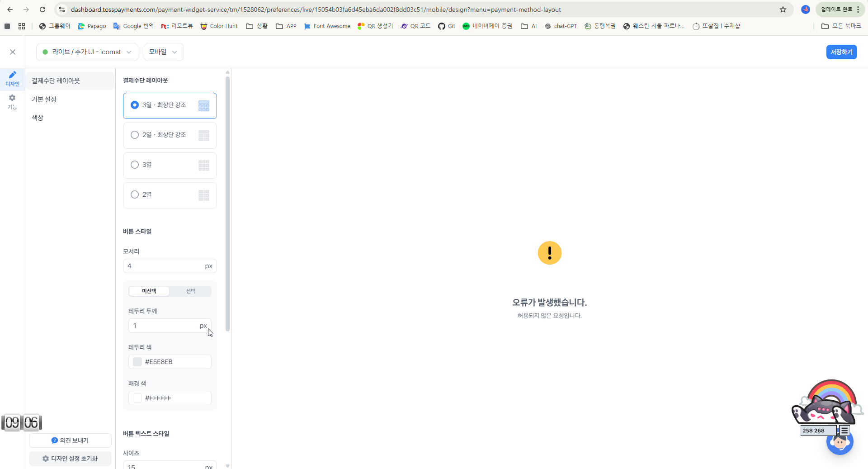Open Font Awesome bookmark
The height and width of the screenshot is (469, 868).
(x=327, y=26)
